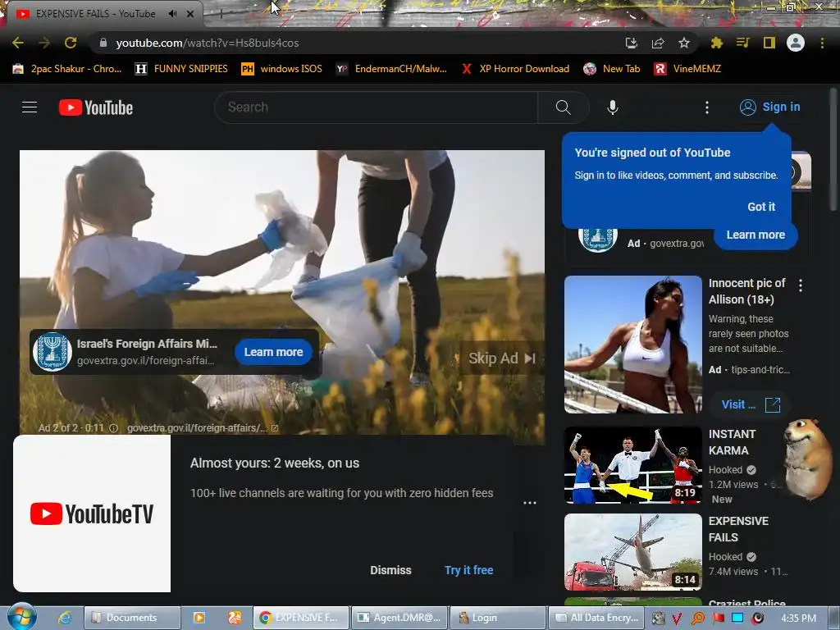Image resolution: width=840 pixels, height=630 pixels.
Task: Launch Internet Explorer from taskbar
Action: pyautogui.click(x=65, y=618)
